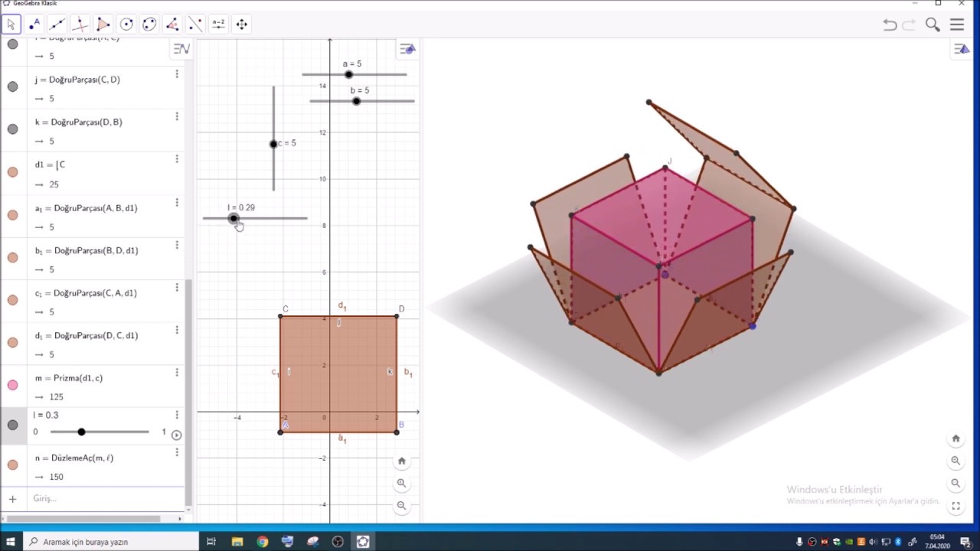Zoom out on the 3D view

[x=955, y=483]
